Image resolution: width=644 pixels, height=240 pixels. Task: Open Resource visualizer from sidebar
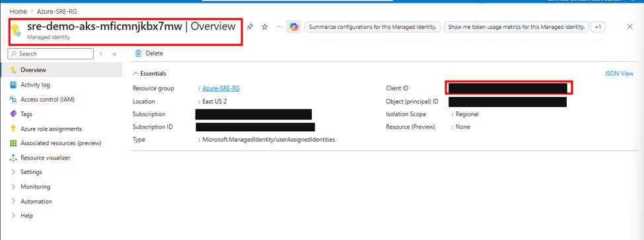tap(45, 158)
